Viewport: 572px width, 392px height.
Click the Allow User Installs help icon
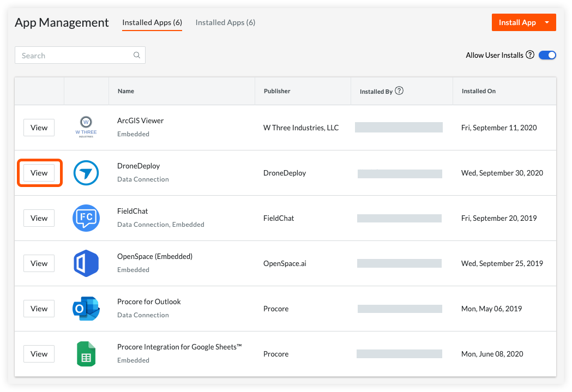click(x=530, y=55)
